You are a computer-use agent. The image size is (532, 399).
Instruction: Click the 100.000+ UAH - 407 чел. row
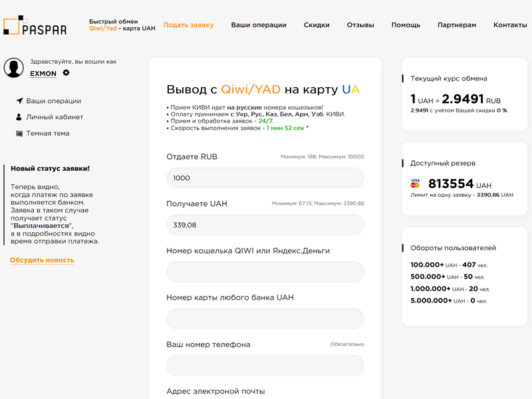point(449,265)
